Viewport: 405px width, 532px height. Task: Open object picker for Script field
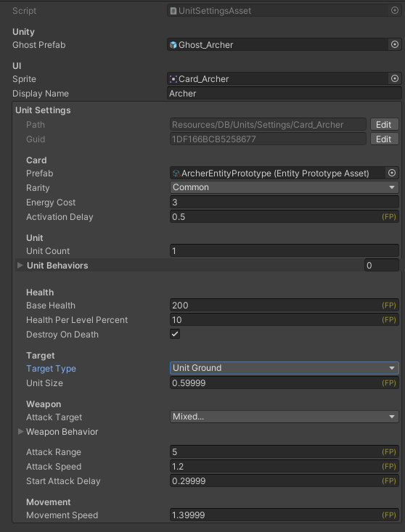point(395,10)
